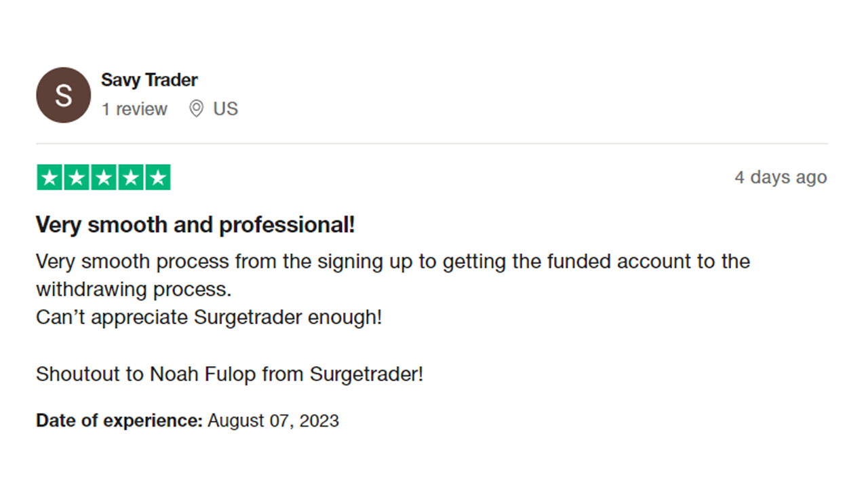This screenshot has height=495, width=868.
Task: Open the Very smooth and professional! review title
Action: [195, 225]
